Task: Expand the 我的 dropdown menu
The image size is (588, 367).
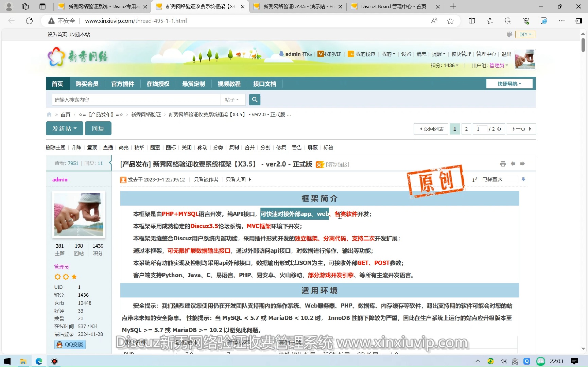Action: click(x=388, y=54)
